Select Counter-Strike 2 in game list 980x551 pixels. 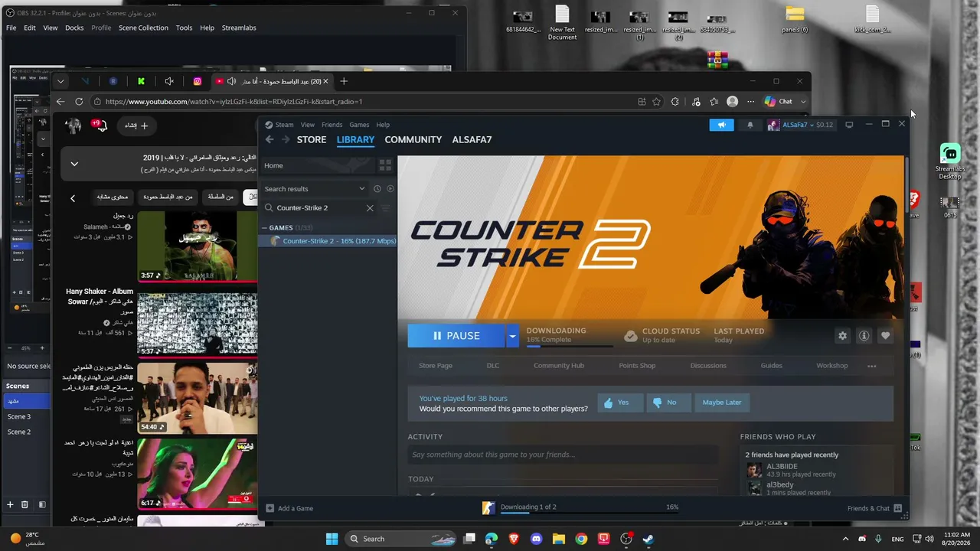[x=328, y=241]
